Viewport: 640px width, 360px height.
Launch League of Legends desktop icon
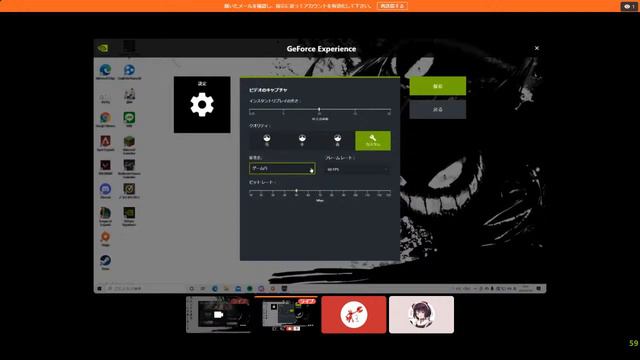[x=105, y=216]
